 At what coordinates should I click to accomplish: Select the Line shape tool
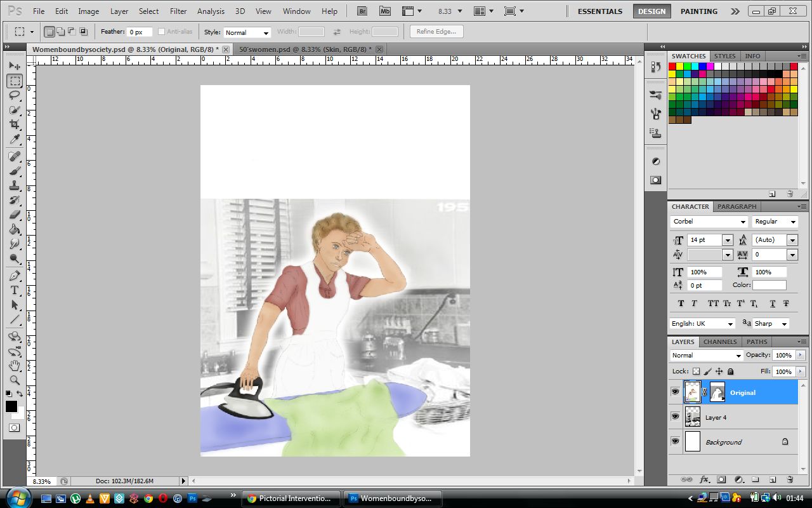(x=15, y=319)
